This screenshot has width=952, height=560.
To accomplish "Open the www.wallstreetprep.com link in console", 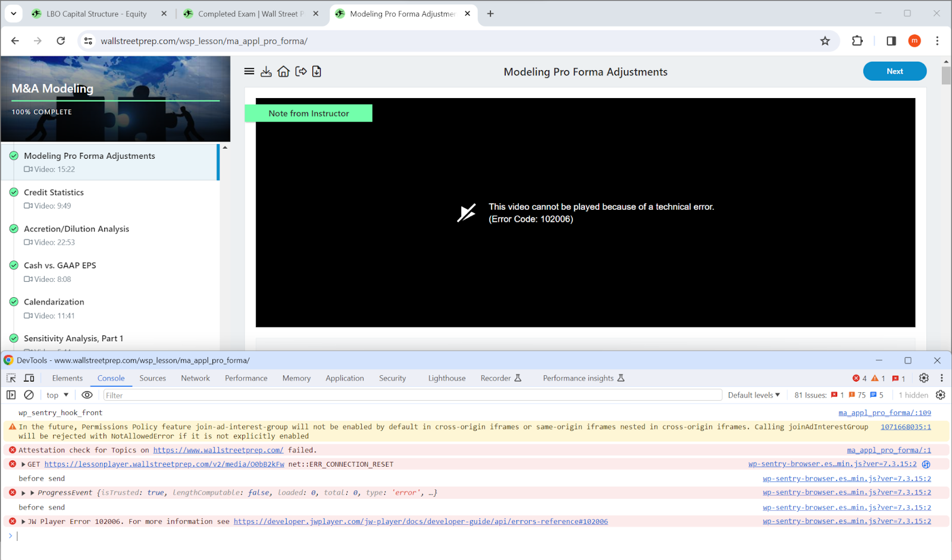I will (218, 450).
